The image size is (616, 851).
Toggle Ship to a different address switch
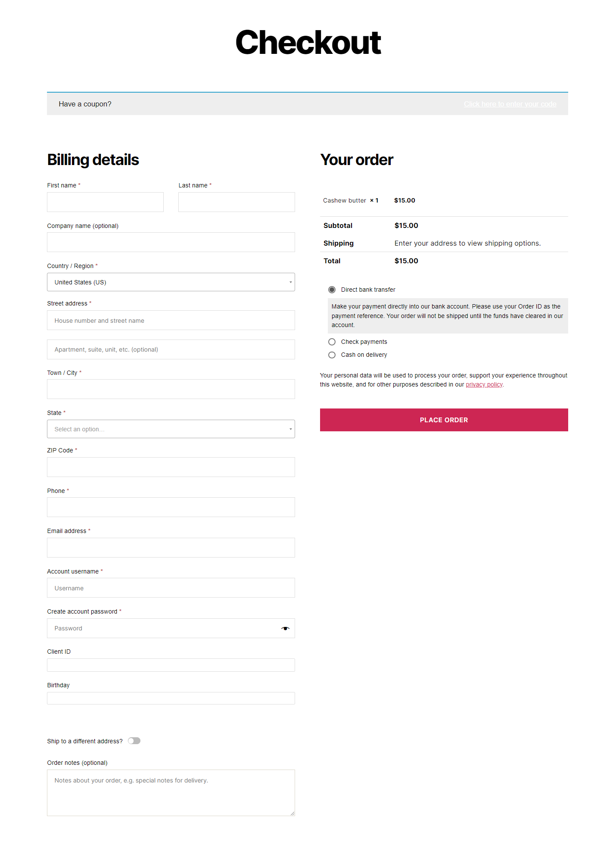[134, 741]
